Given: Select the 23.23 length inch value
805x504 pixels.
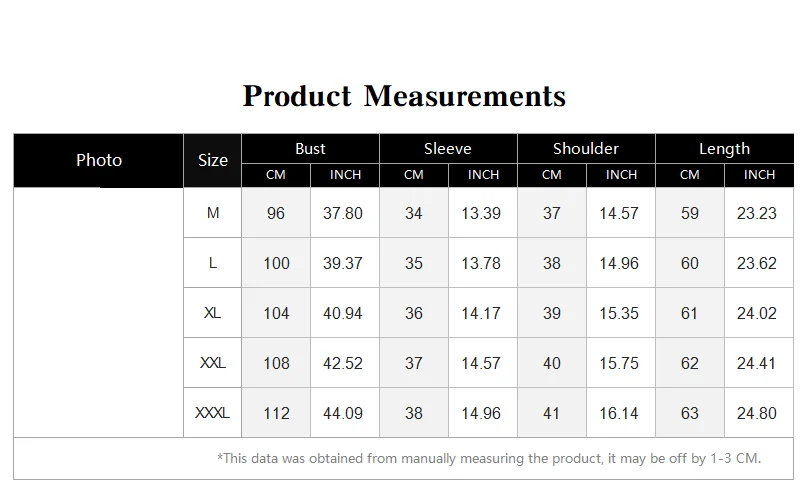Looking at the screenshot, I should tap(757, 213).
